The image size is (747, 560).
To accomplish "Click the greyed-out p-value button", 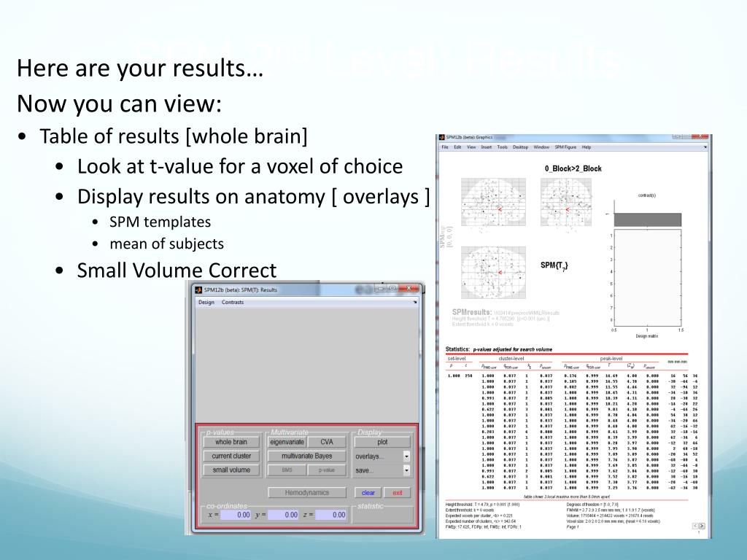I will (x=327, y=470).
